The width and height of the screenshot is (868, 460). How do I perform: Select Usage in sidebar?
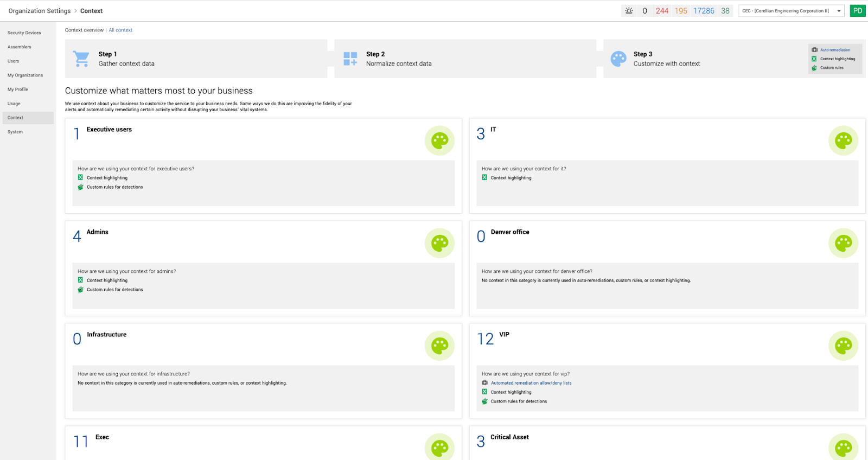point(14,103)
